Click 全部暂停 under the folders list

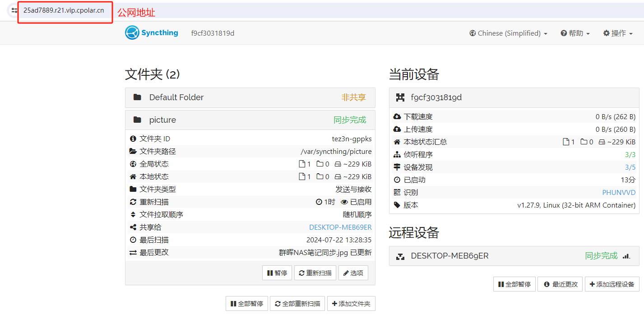coord(246,304)
